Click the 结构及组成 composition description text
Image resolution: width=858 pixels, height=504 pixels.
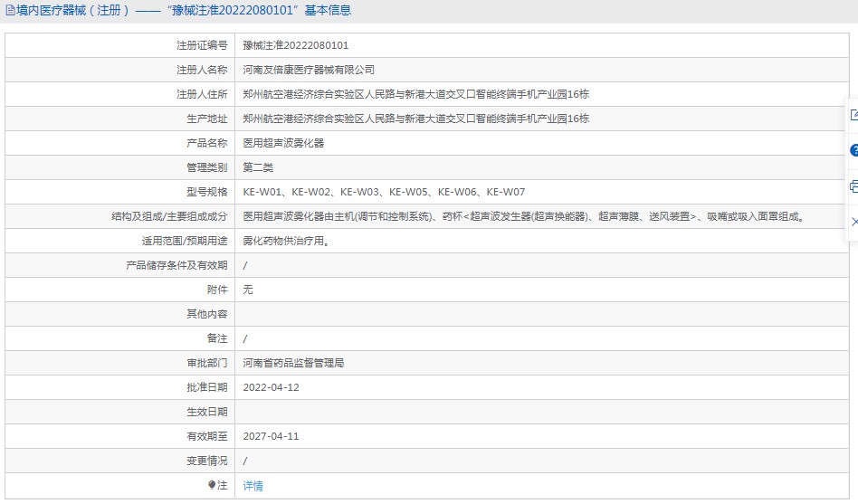pos(523,216)
